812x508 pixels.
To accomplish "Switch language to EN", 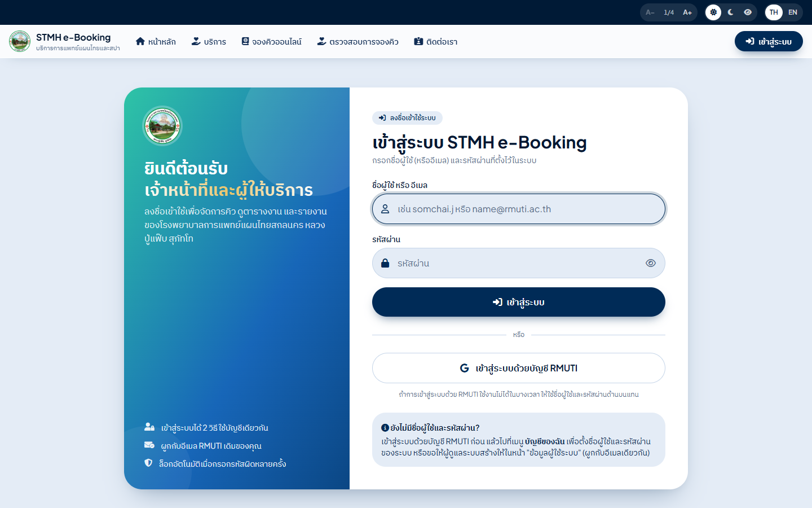I will coord(793,12).
